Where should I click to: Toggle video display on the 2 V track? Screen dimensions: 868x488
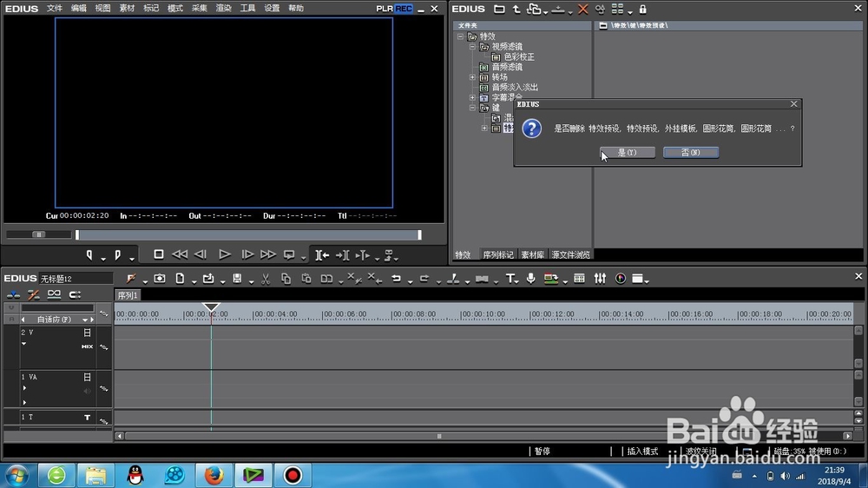(x=87, y=333)
